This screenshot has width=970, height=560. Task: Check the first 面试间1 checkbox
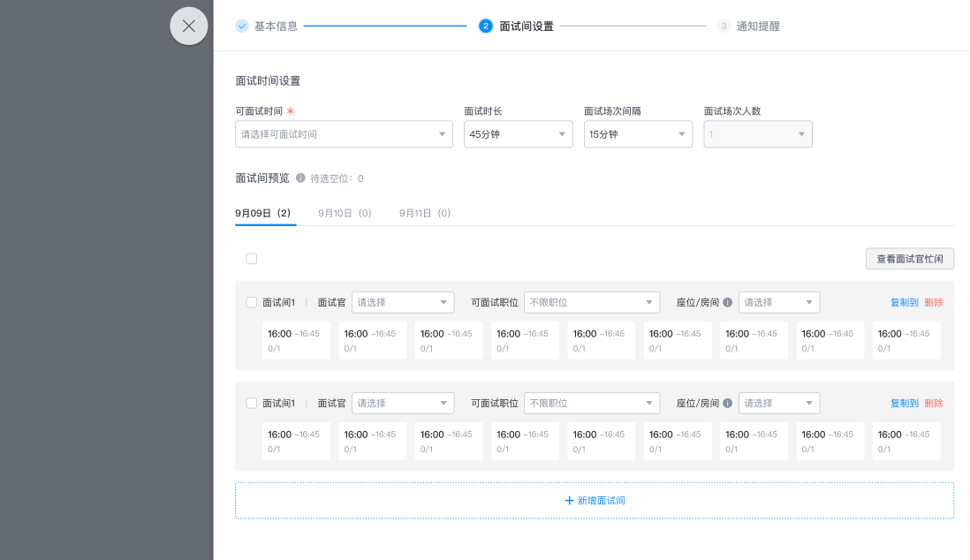pos(252,302)
